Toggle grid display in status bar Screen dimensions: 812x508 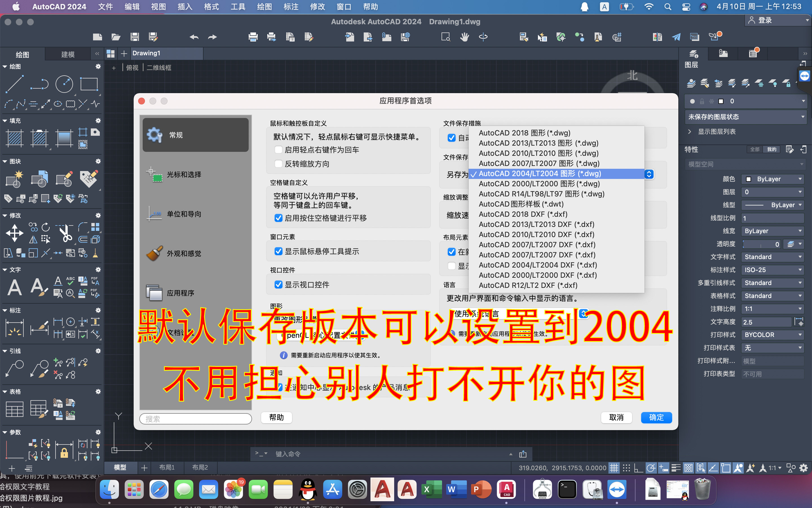click(614, 467)
